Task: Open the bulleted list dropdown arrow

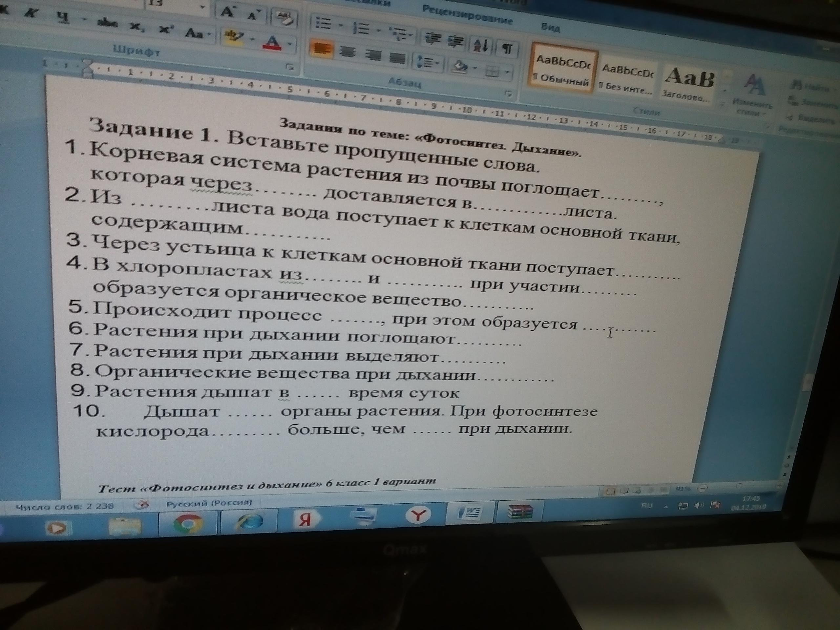Action: coord(341,26)
